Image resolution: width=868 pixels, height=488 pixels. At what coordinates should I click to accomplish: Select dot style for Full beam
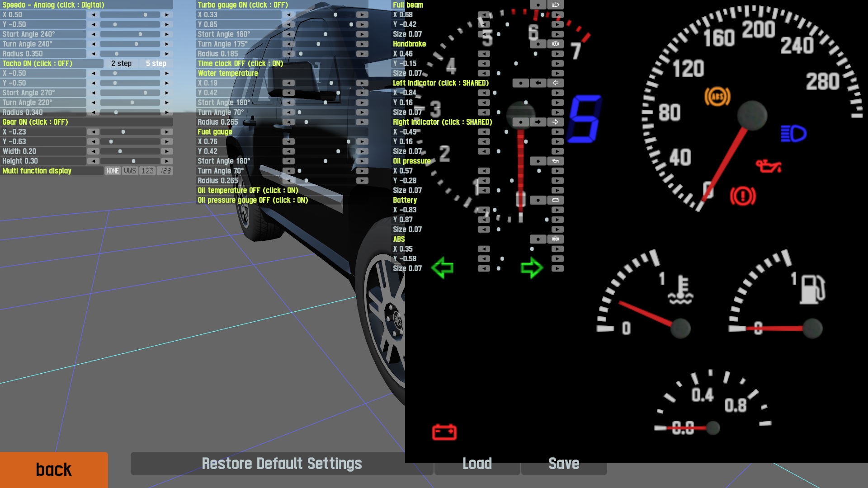(x=538, y=5)
